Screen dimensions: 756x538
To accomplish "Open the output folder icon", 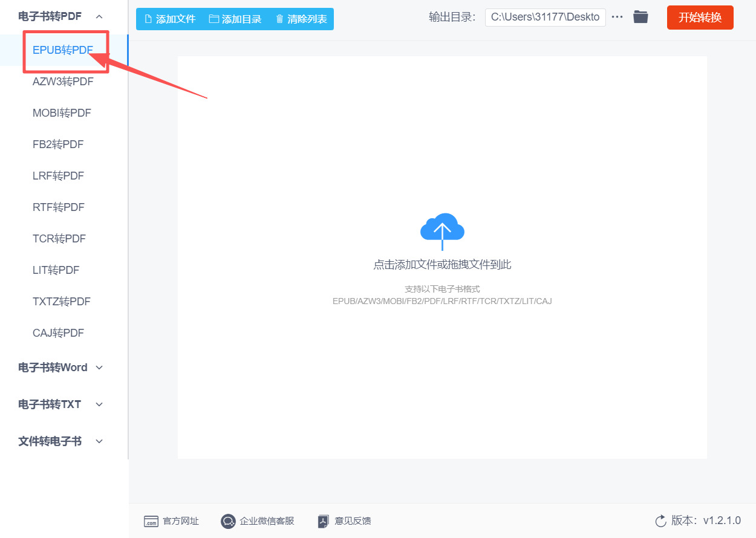I will tap(640, 17).
